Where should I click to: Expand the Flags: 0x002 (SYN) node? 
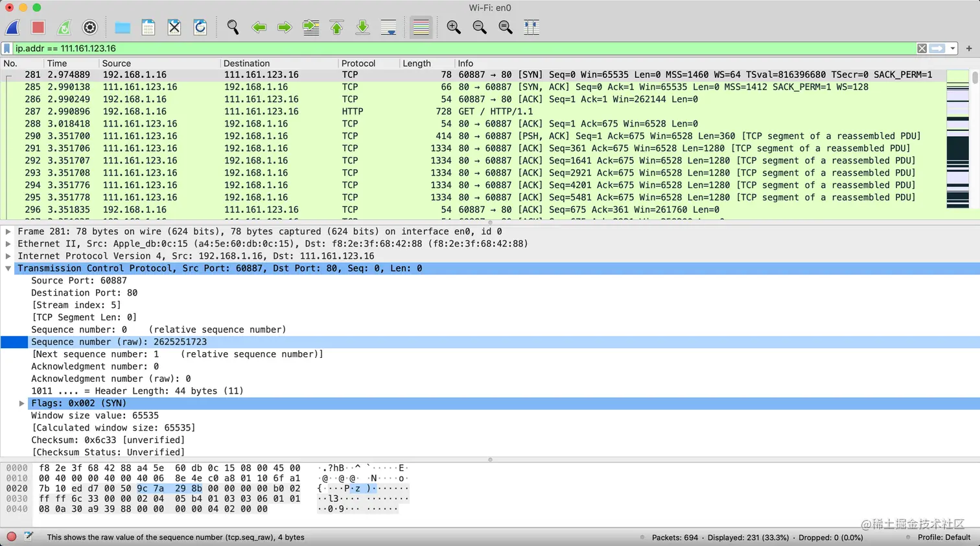[x=22, y=403]
